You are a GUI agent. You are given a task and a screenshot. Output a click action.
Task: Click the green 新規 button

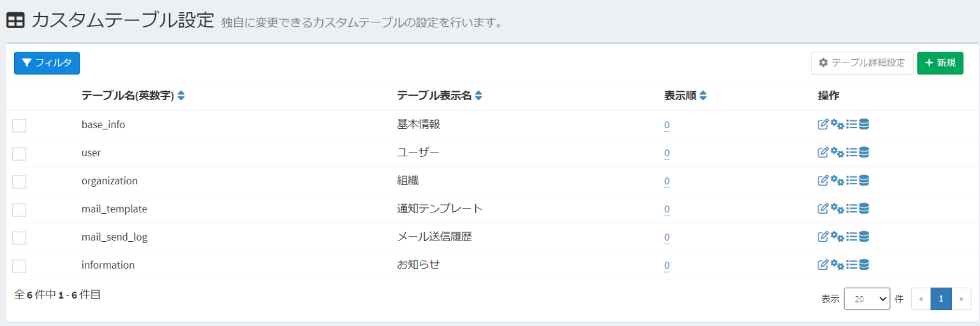(940, 63)
